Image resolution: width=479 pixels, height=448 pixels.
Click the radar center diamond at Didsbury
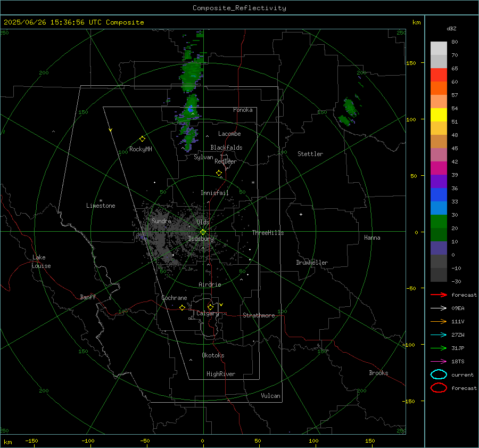[203, 232]
